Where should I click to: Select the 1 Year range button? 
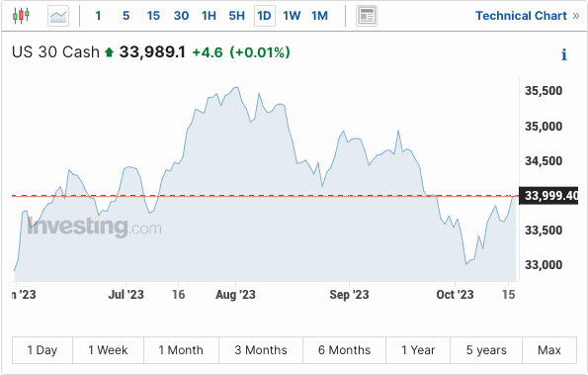[x=418, y=350]
